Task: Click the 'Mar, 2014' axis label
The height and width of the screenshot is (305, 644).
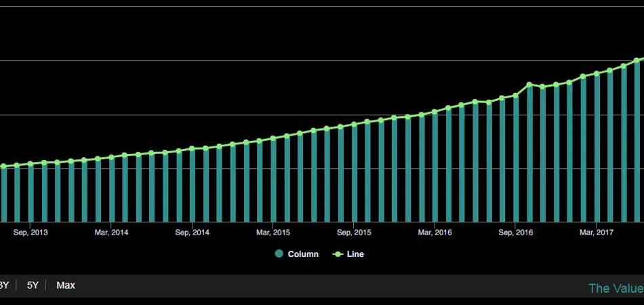Action: 111,232
